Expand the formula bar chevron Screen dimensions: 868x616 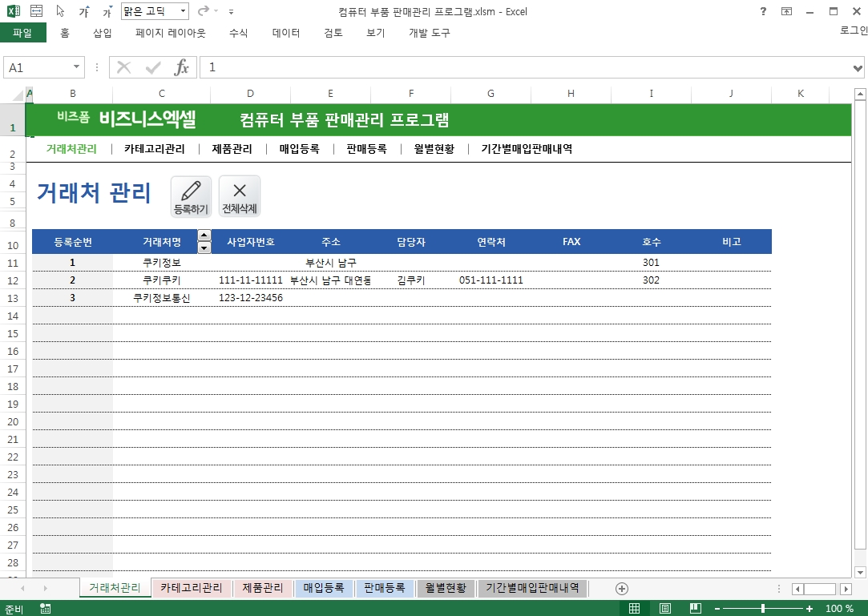click(x=858, y=68)
